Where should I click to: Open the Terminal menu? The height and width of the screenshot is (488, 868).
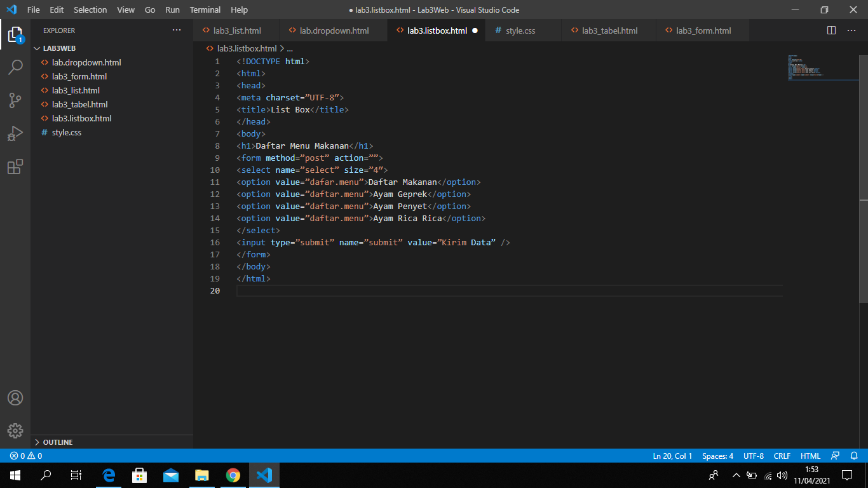205,10
